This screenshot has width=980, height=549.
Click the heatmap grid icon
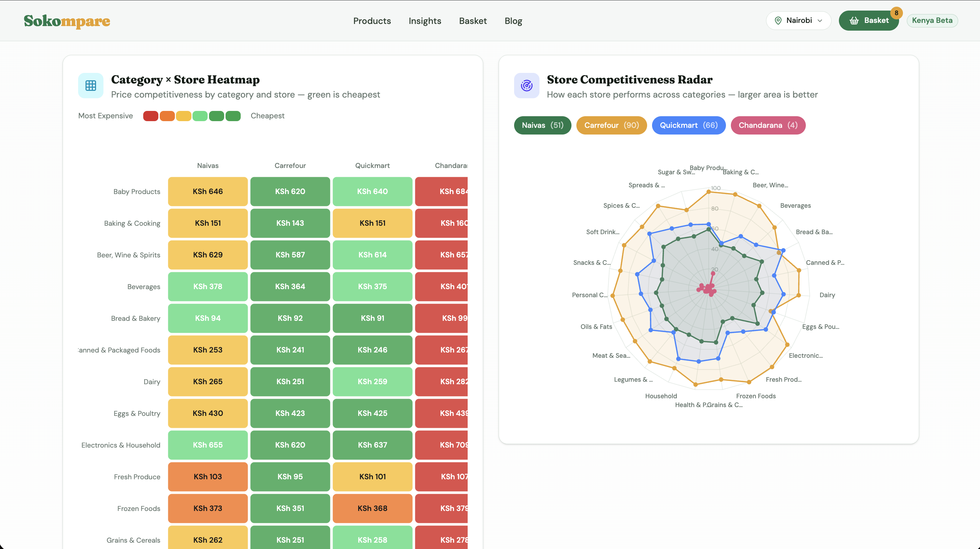tap(90, 86)
